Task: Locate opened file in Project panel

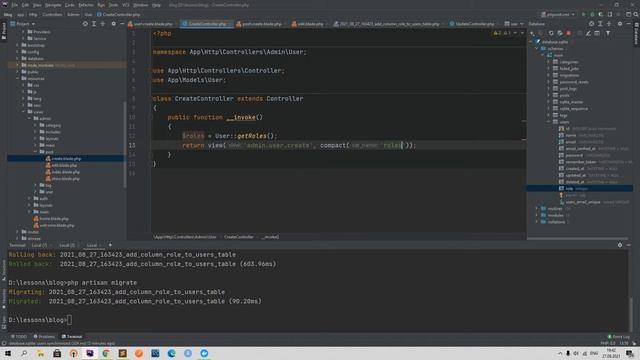Action: (x=85, y=24)
